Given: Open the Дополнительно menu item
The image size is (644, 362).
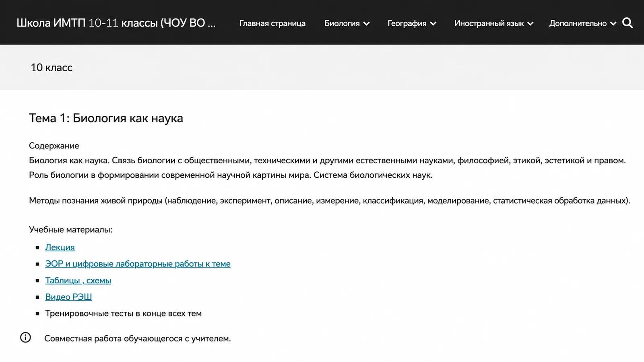Looking at the screenshot, I should (x=578, y=23).
